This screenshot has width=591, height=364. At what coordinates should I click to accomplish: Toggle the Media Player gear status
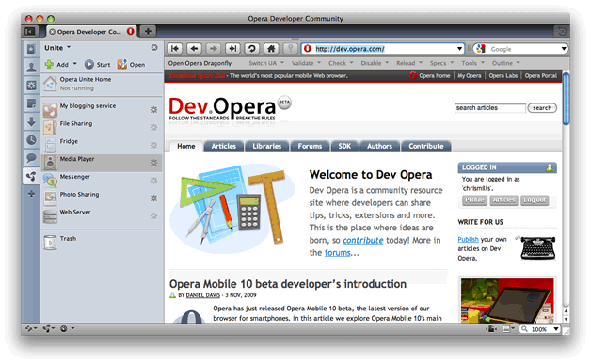[x=153, y=163]
